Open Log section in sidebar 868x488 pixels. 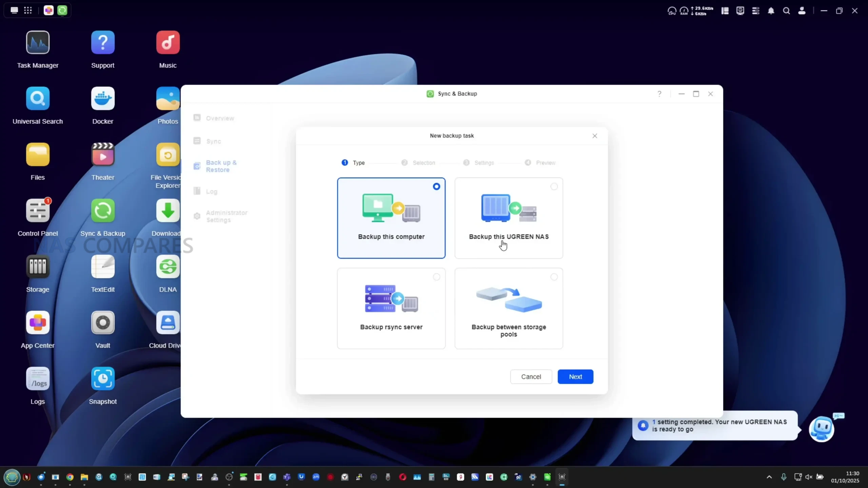coord(212,191)
